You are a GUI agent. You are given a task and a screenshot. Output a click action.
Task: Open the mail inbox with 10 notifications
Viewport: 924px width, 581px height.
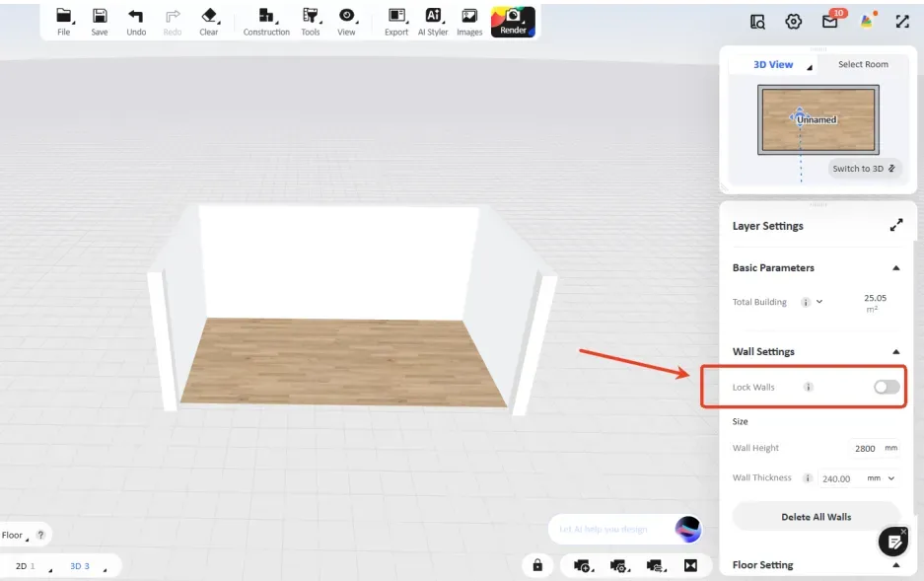(829, 22)
